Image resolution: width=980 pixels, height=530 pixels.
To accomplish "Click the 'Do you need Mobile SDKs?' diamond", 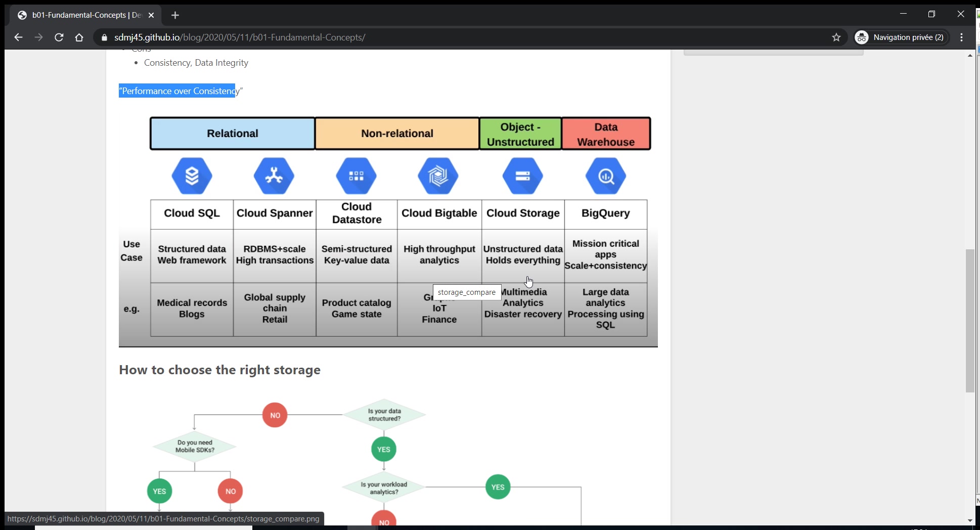I will [x=195, y=446].
